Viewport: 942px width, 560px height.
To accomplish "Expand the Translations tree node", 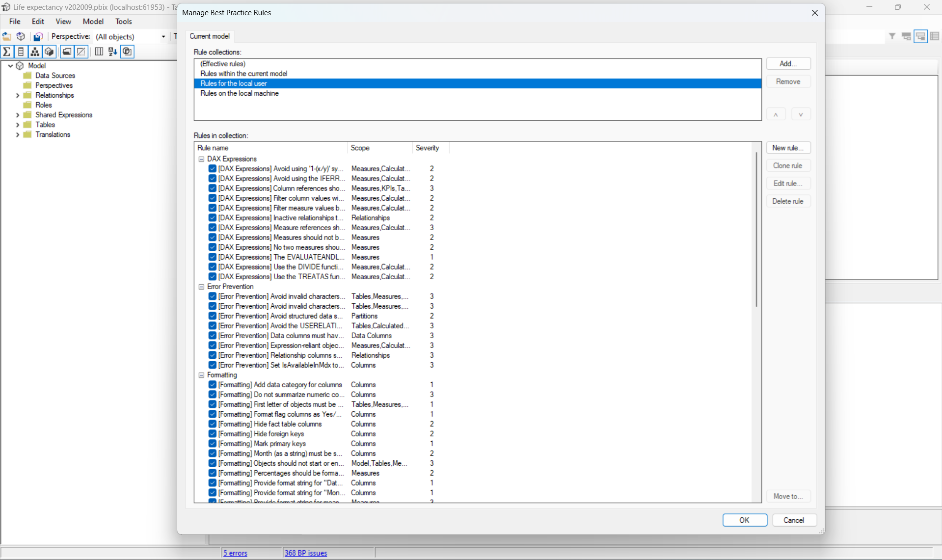I will coord(18,134).
